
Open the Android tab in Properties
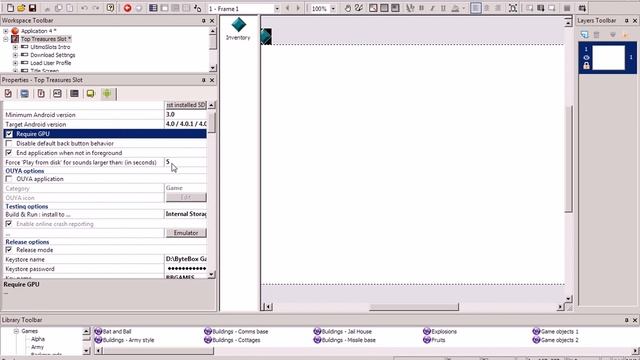tap(107, 93)
